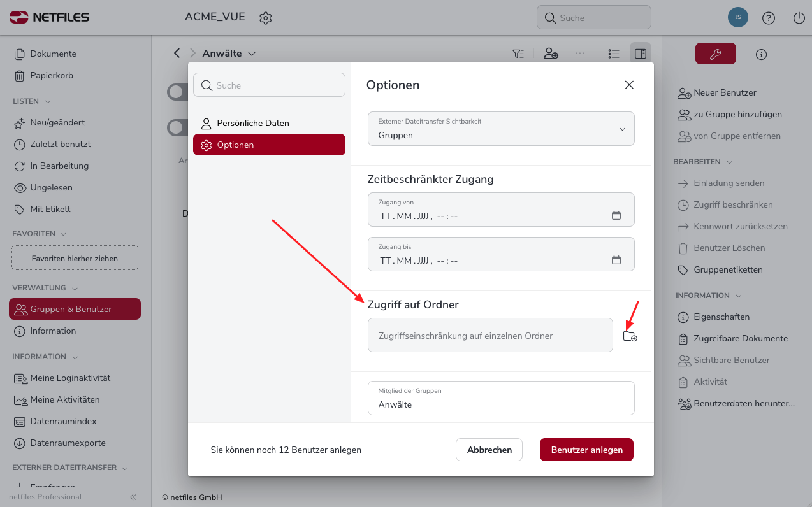Collapse the VERWALTUNG sidebar section
812x507 pixels.
click(75, 288)
